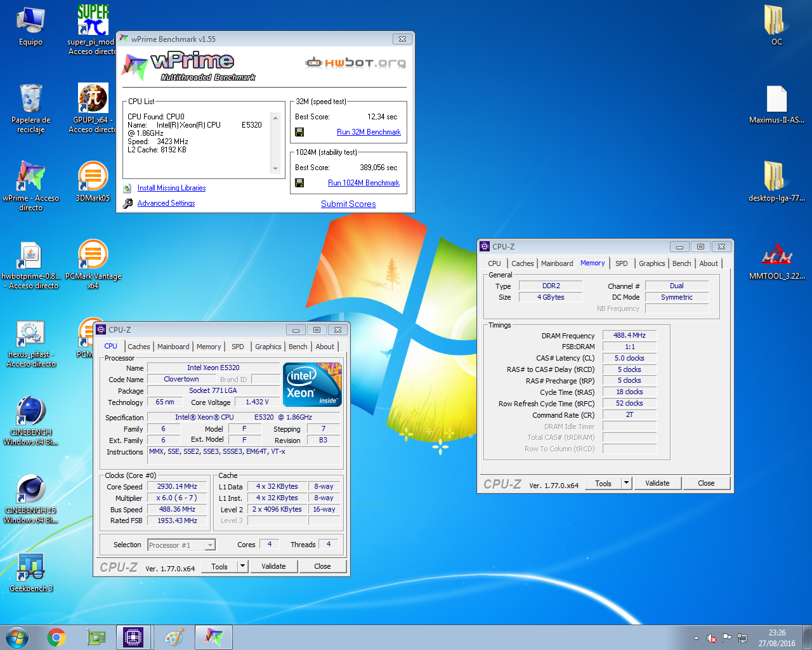Open the hwbotprime-0.8 shortcut
The height and width of the screenshot is (650, 812).
pyautogui.click(x=30, y=265)
